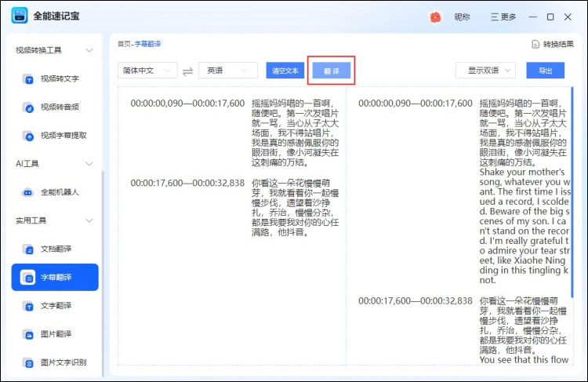Click the 图片文字识别 icon

28,362
